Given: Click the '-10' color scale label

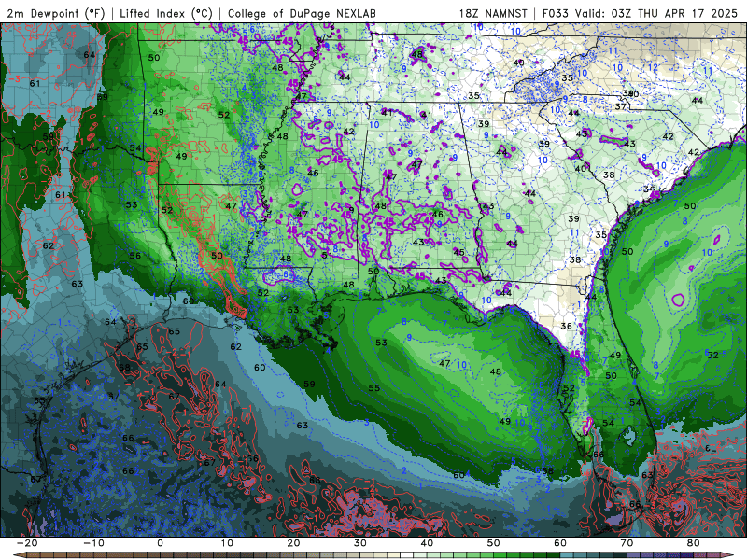Looking at the screenshot, I should tap(94, 543).
